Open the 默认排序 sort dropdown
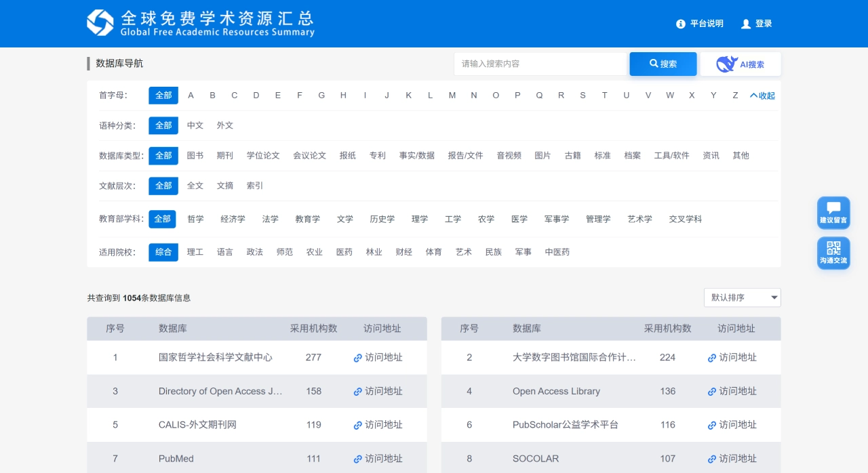The height and width of the screenshot is (473, 868). [743, 297]
